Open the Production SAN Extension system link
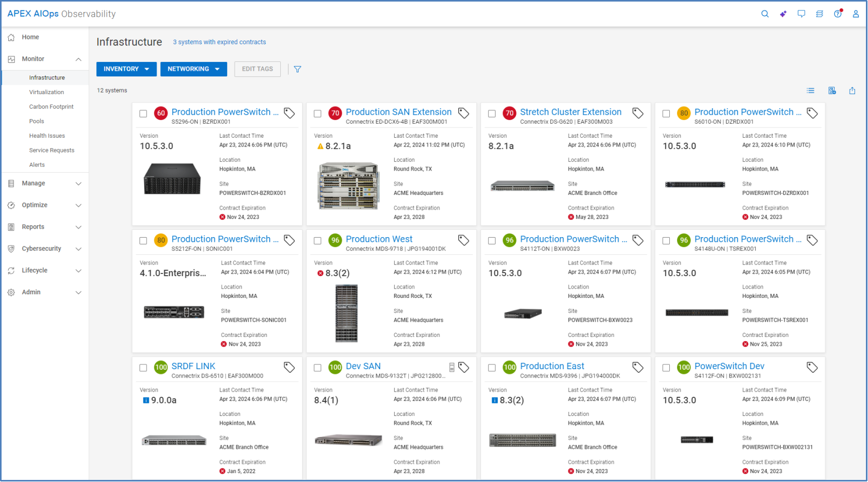 [398, 112]
